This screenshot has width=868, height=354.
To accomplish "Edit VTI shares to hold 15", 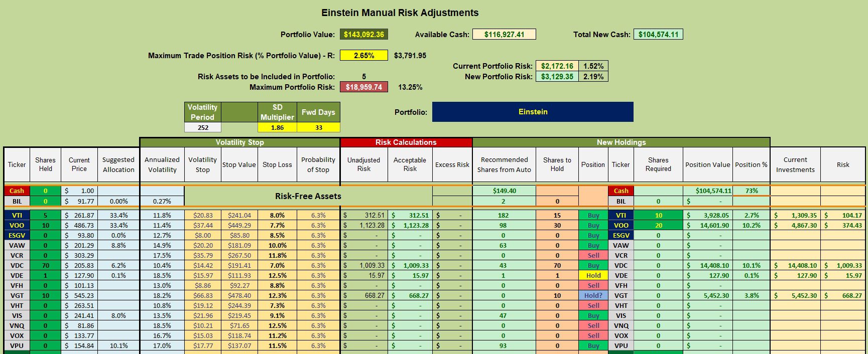I will 557,215.
